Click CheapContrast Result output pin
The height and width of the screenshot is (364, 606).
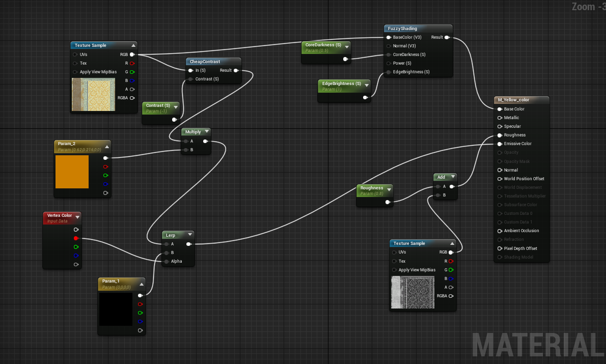(x=236, y=70)
